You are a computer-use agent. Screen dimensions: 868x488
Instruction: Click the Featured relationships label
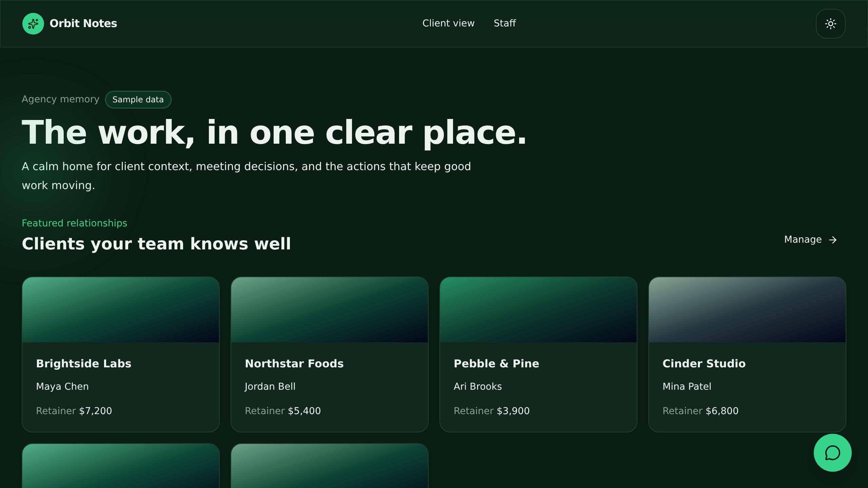point(74,223)
